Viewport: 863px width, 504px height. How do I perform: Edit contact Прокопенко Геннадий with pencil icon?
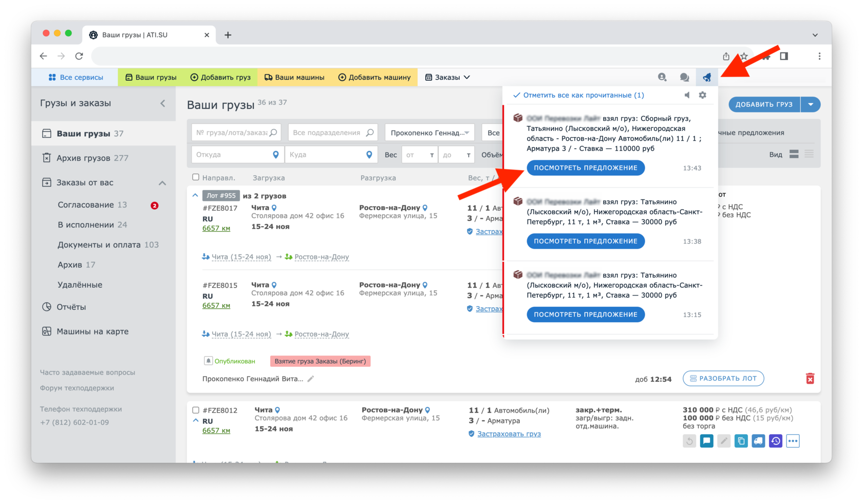[311, 379]
